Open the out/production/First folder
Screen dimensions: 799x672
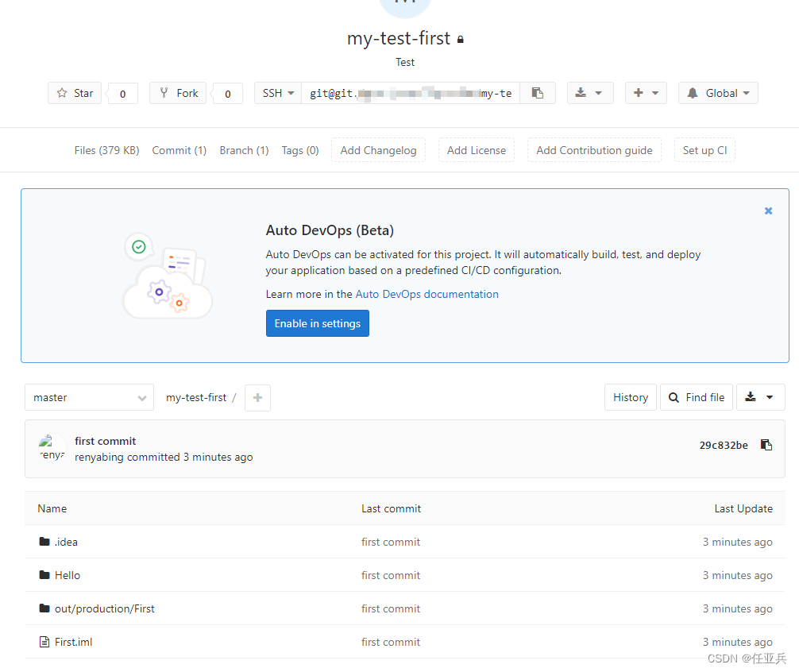105,608
